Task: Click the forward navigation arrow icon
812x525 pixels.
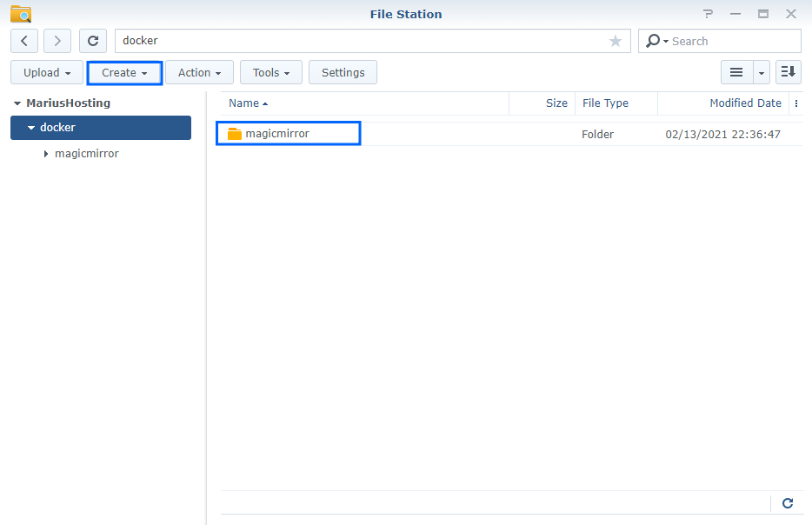Action: (57, 41)
